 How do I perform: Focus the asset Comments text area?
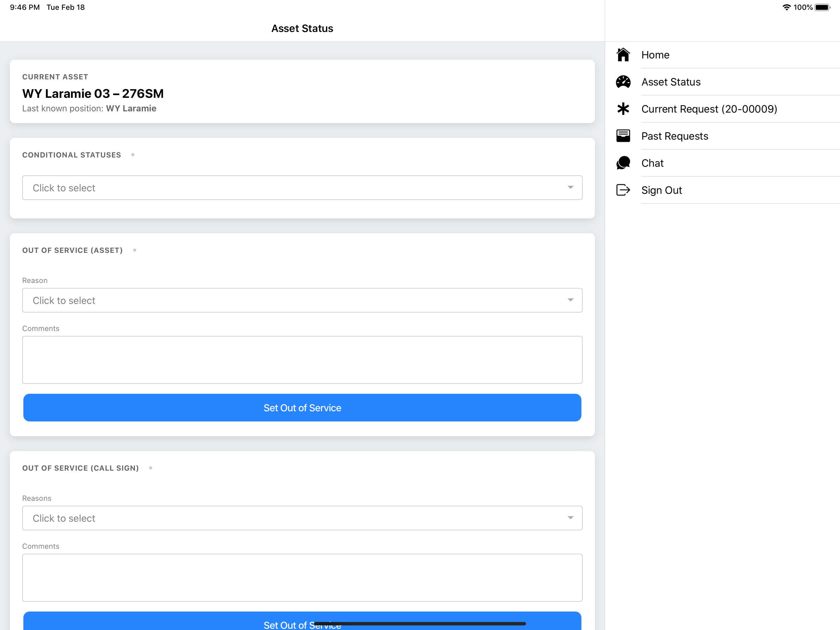point(302,360)
